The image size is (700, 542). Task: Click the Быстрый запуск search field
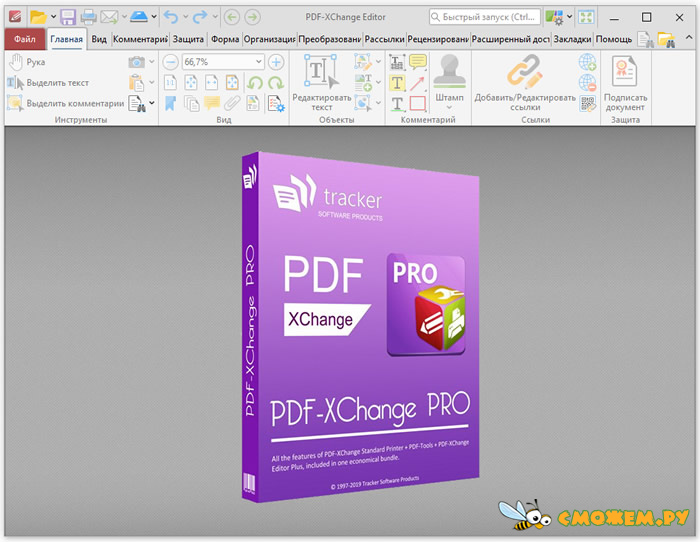coord(485,17)
